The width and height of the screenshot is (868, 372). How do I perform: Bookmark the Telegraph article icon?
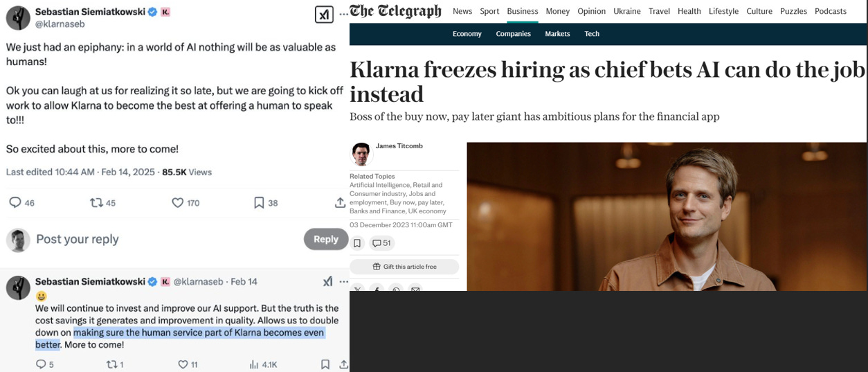pyautogui.click(x=357, y=243)
